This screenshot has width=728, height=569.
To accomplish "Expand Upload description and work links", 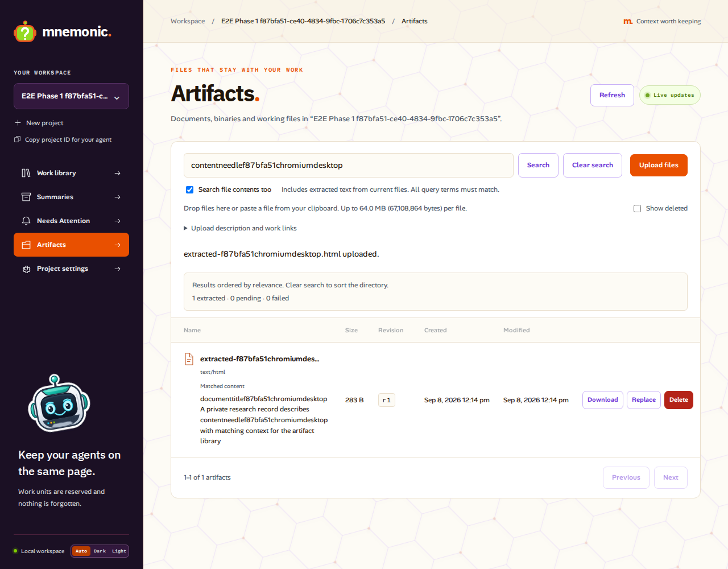I will 240,228.
